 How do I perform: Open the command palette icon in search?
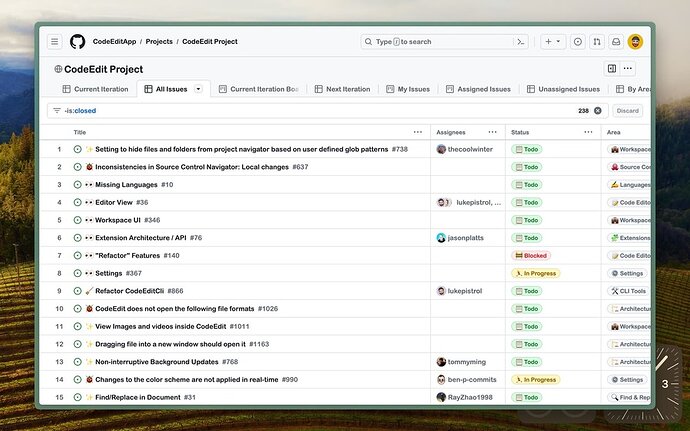[x=521, y=42]
